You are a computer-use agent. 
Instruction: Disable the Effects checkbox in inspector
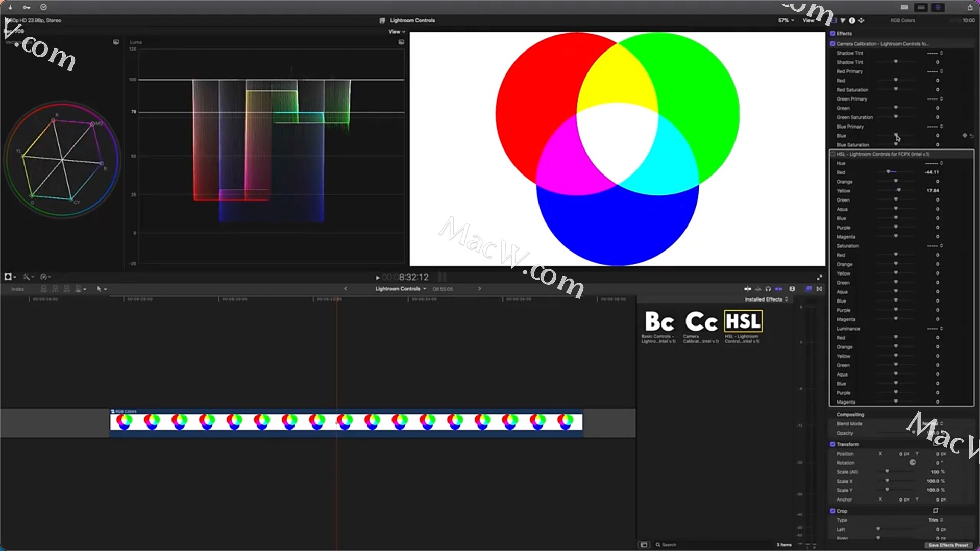tap(832, 34)
